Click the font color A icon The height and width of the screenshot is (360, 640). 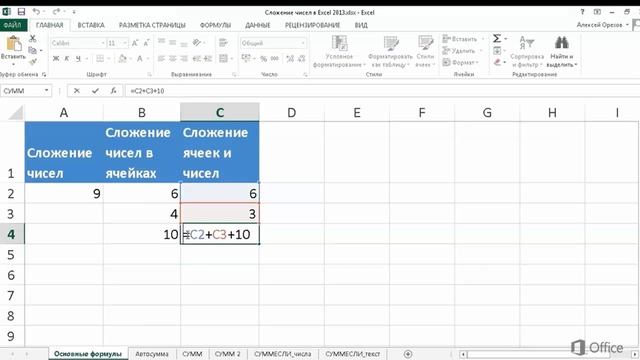click(140, 59)
